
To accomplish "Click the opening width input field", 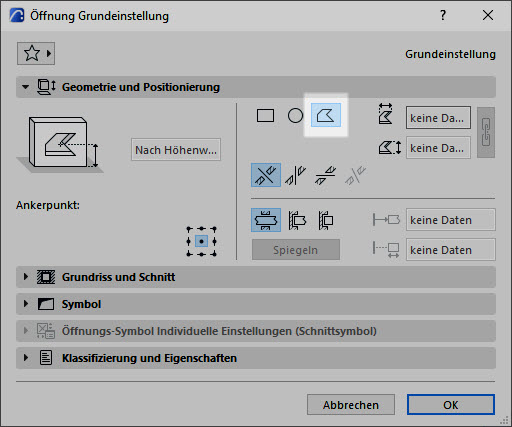I will pos(438,118).
